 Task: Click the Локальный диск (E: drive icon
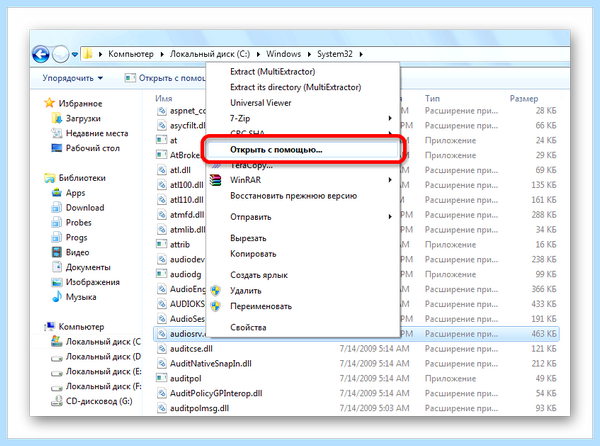(x=57, y=373)
